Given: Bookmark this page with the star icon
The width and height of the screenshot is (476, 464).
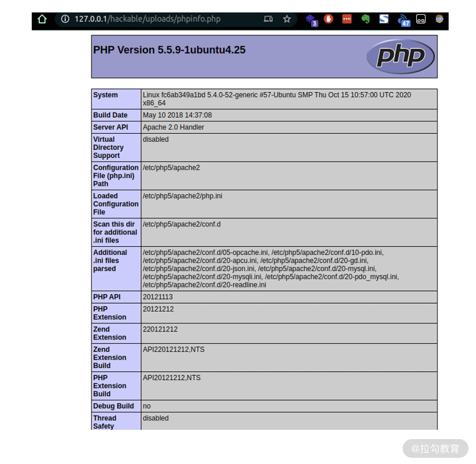Looking at the screenshot, I should 287,19.
